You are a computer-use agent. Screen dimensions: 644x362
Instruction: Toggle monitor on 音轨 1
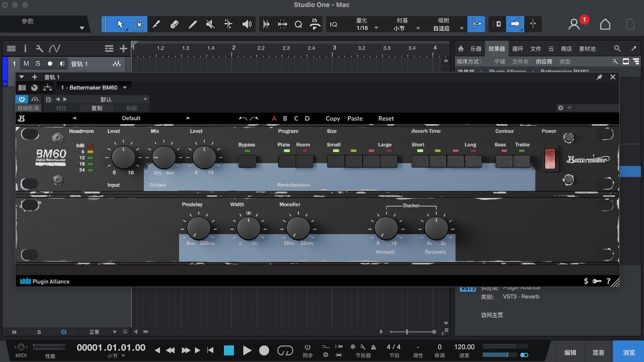62,63
